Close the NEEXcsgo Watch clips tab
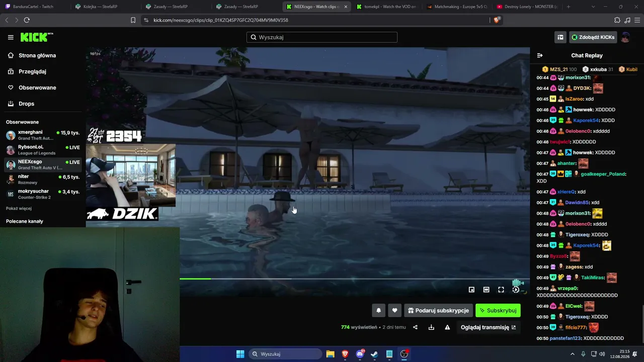 [346, 7]
